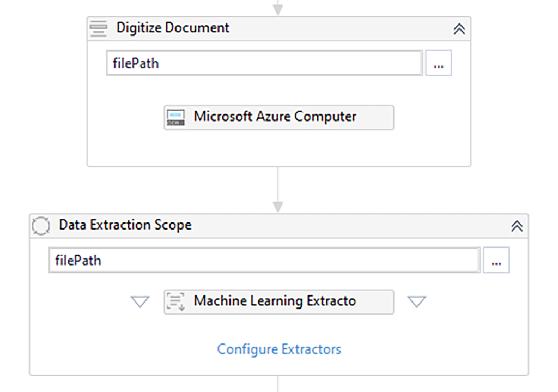This screenshot has width=558, height=392.
Task: Click the arrow connecting Digitize Document to Data Extraction Scope
Action: [278, 191]
